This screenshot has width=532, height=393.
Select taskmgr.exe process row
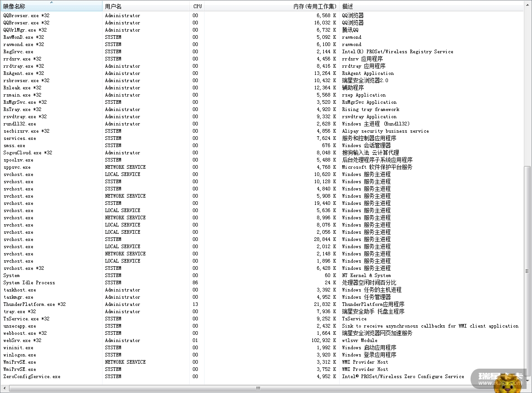pos(261,297)
